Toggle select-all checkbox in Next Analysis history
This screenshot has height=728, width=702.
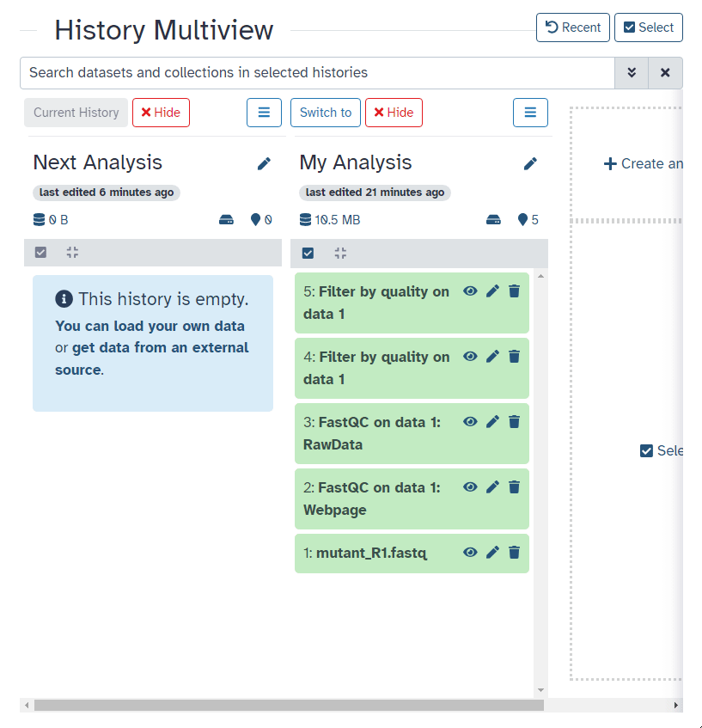[40, 253]
